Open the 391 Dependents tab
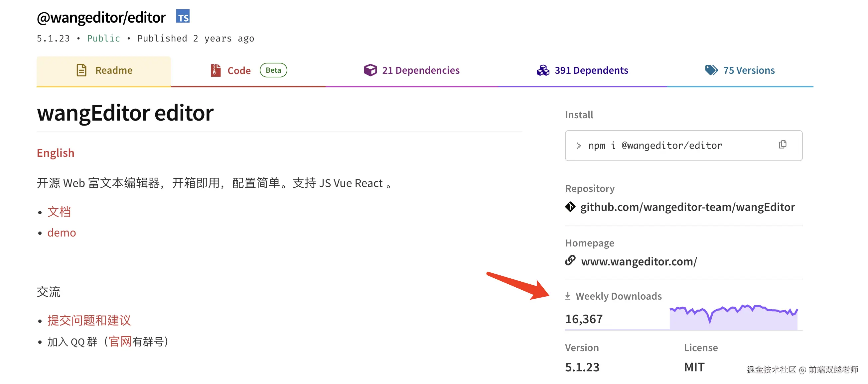 click(x=591, y=70)
